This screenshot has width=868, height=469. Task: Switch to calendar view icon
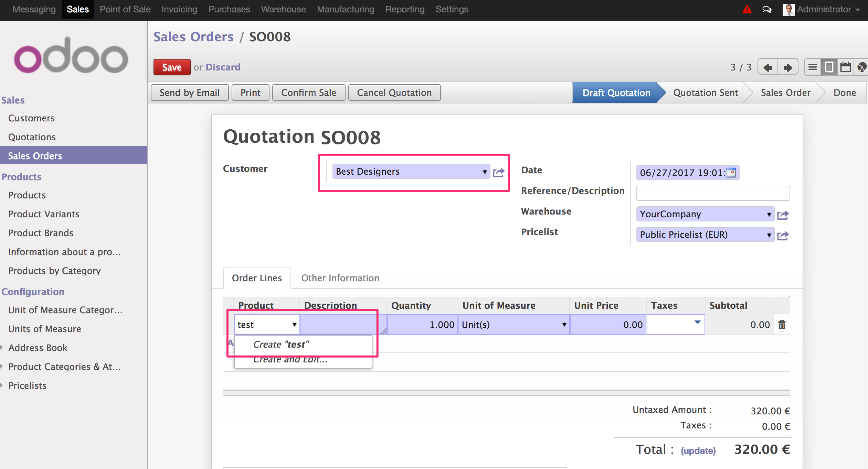click(x=845, y=67)
